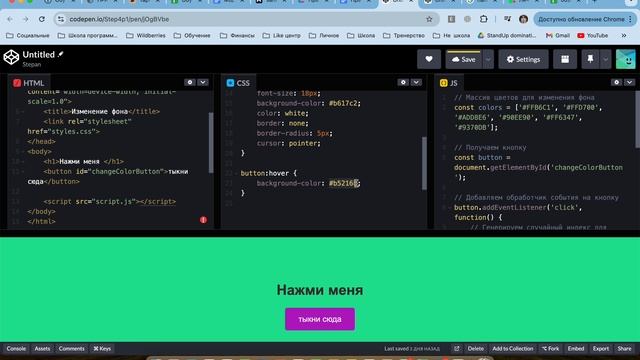Fold button:hover rule arrow
Screen dimensions: 640x360
(x=236, y=173)
